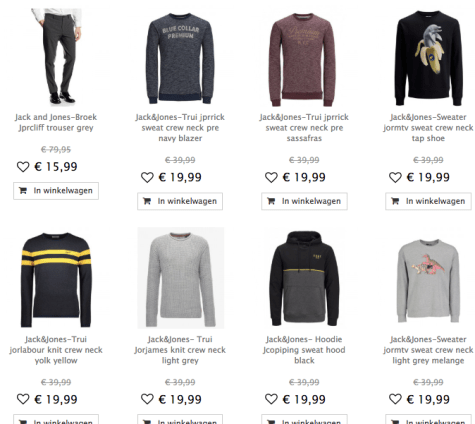Screen dimensions: 475x424
Task: Open Jack&Jones Hoodie Jcopiping sweat hood black link
Action: tap(304, 350)
